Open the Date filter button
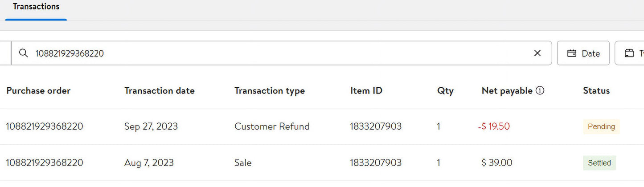 pyautogui.click(x=583, y=53)
